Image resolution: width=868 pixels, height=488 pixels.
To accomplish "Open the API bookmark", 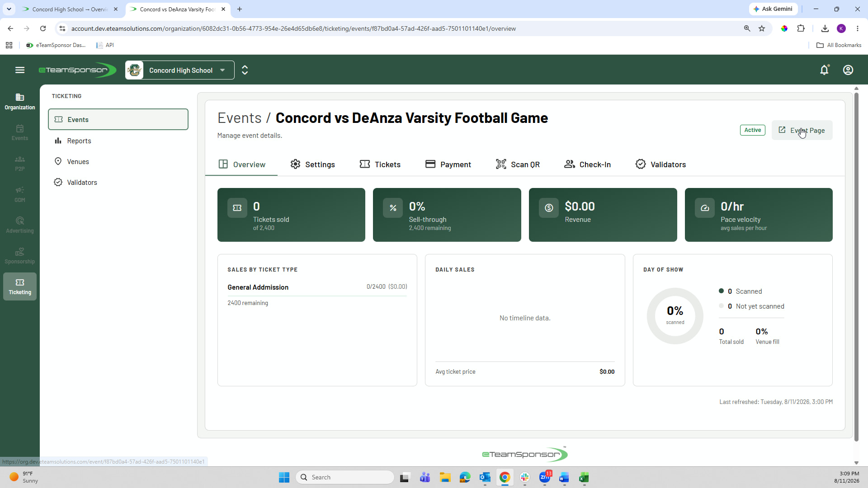I will coord(105,45).
